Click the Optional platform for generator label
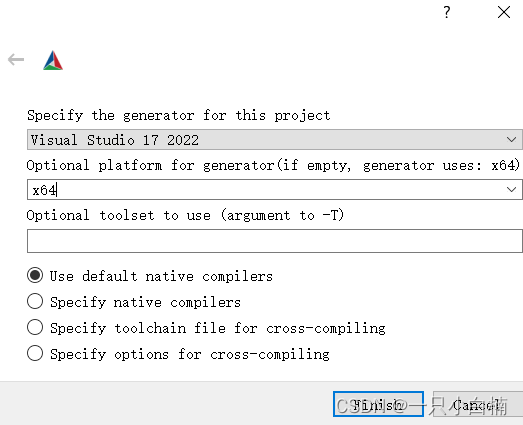 (273, 165)
